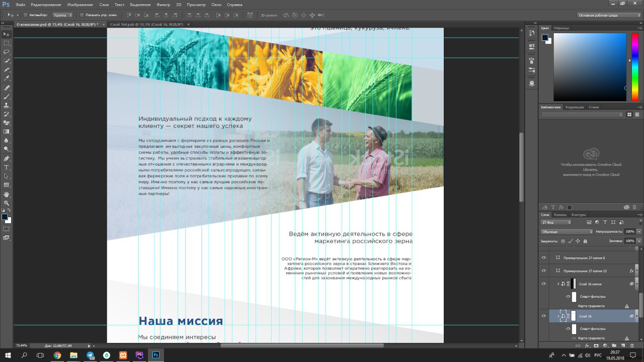The width and height of the screenshot is (644, 362).
Task: Collapse smart filters of Слой 16
Action: pyautogui.click(x=637, y=316)
